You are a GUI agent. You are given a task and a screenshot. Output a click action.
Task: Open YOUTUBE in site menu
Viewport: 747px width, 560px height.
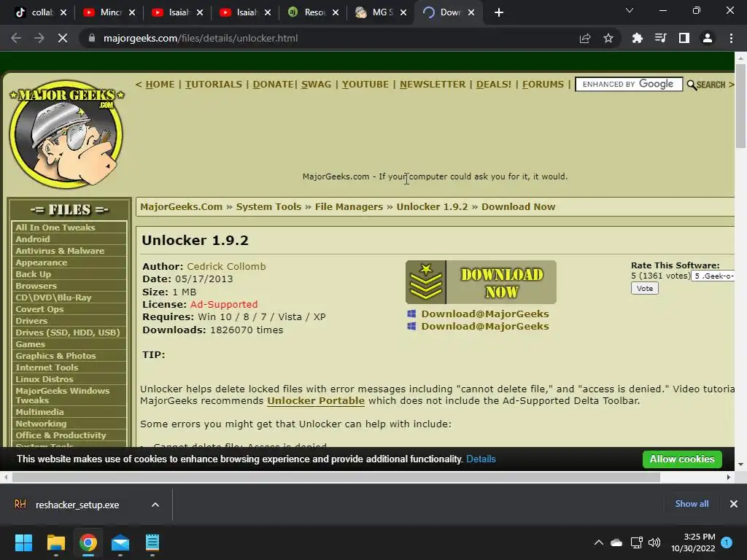tap(365, 85)
